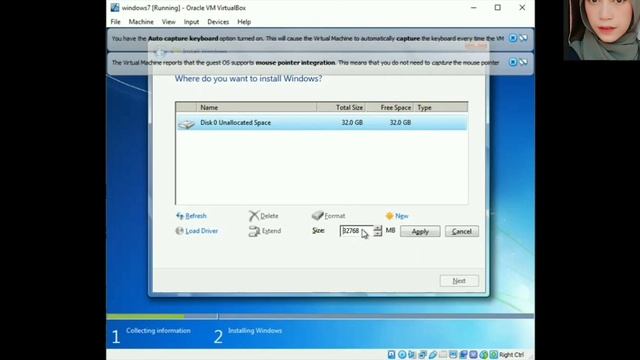Click the shared folders status bar icon

[x=443, y=354]
